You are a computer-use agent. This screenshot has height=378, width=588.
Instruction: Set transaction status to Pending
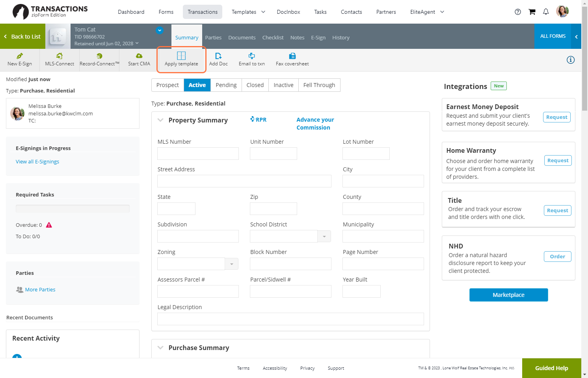226,85
